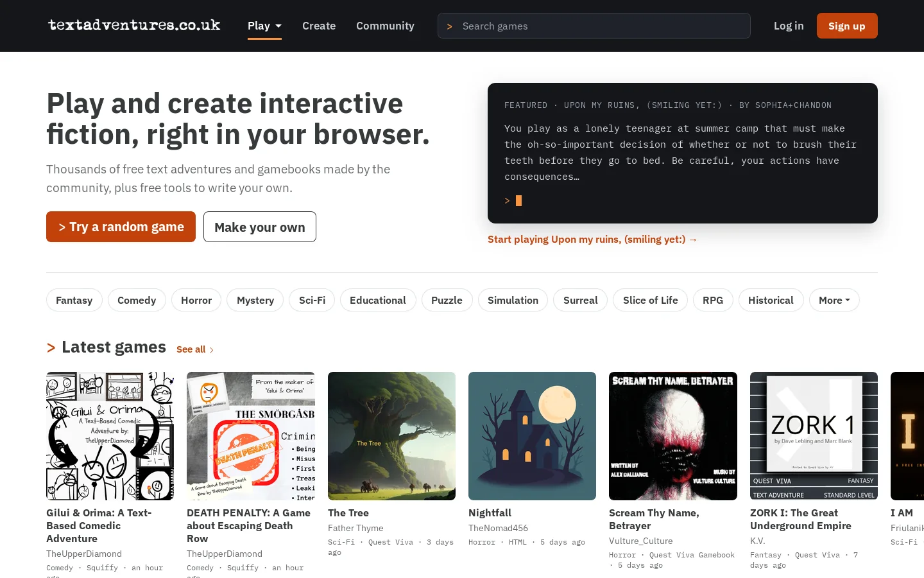Open the Nightfall game title

490,512
